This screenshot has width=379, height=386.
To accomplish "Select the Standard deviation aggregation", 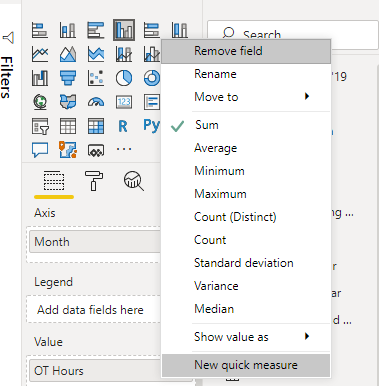I will 246,263.
